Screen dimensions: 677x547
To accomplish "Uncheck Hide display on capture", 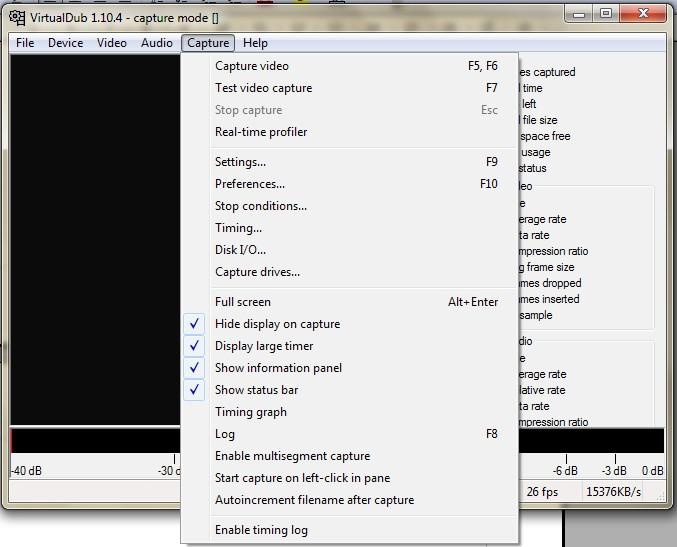I will tap(350, 324).
